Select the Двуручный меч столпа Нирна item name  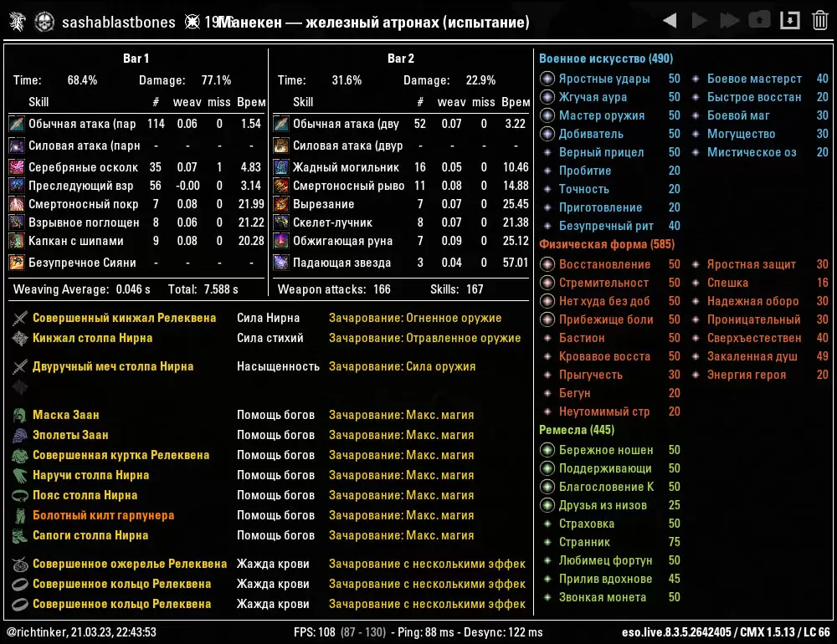[113, 366]
